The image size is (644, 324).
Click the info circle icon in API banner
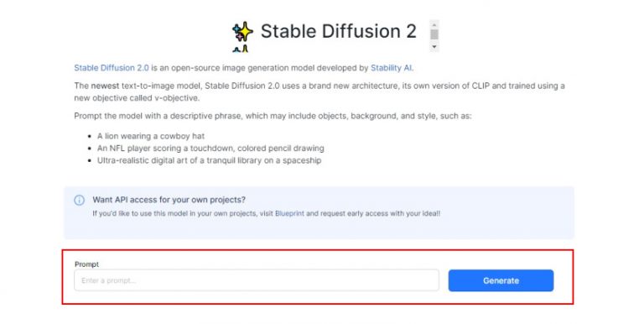tap(80, 201)
